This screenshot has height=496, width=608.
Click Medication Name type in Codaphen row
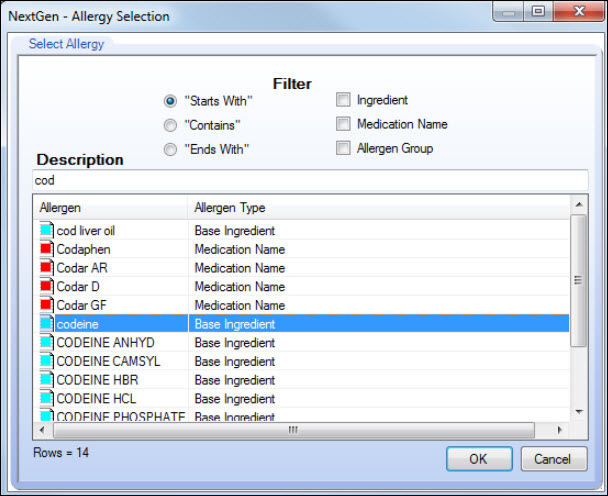coord(240,249)
